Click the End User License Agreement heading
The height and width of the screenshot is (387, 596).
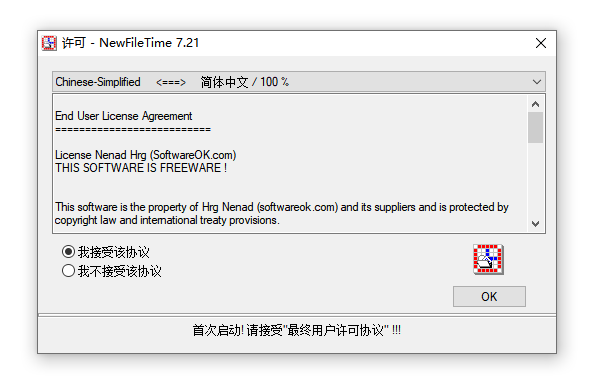coord(124,116)
